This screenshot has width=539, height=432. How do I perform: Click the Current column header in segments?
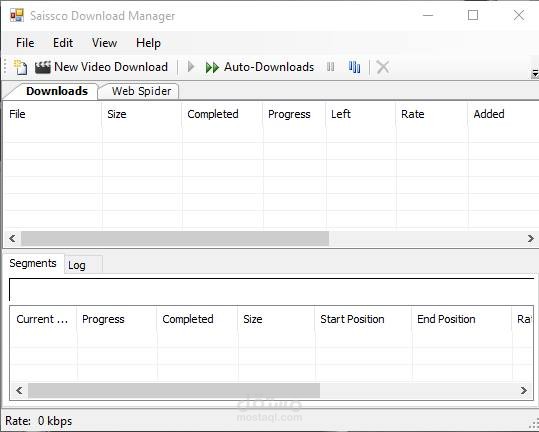tap(43, 319)
